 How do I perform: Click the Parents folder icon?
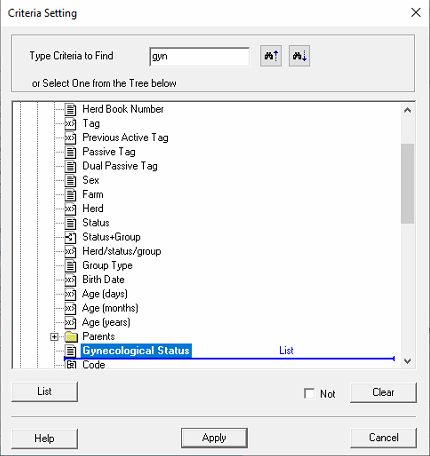pos(71,337)
